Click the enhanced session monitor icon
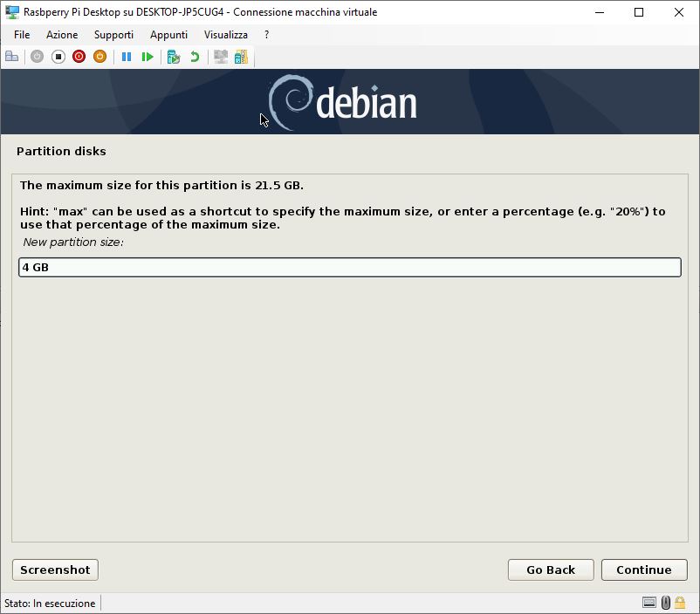Image resolution: width=700 pixels, height=614 pixels. [x=221, y=57]
